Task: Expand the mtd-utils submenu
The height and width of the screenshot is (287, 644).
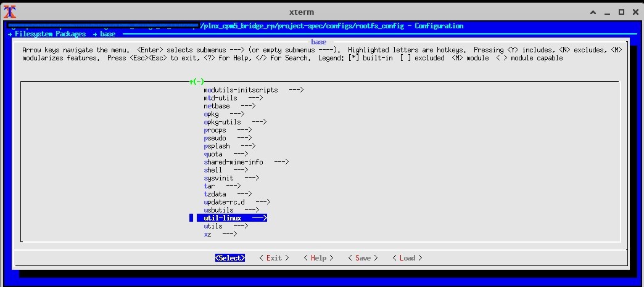Action: (x=233, y=98)
